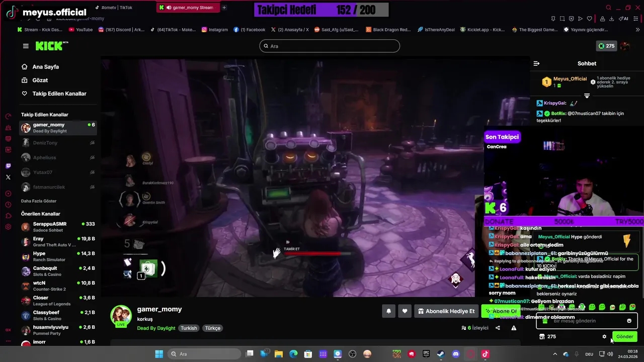
Task: Open chat settings gear
Action: pos(604,337)
